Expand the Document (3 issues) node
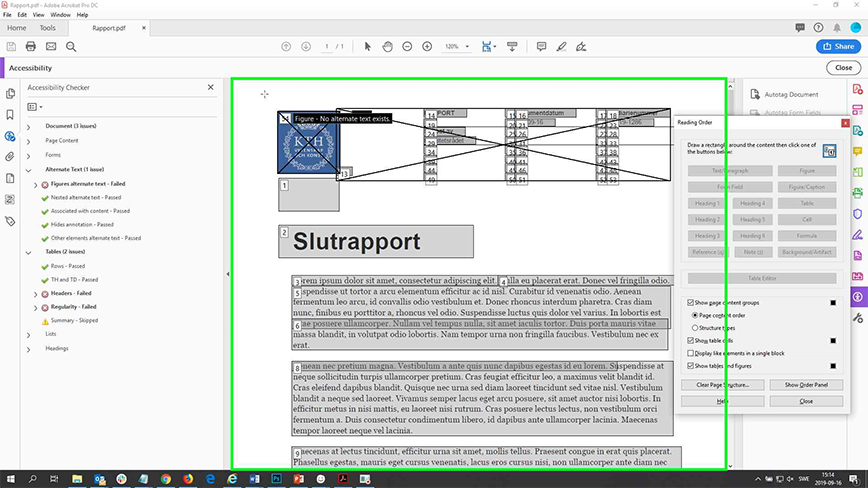The width and height of the screenshot is (868, 488). click(x=28, y=127)
